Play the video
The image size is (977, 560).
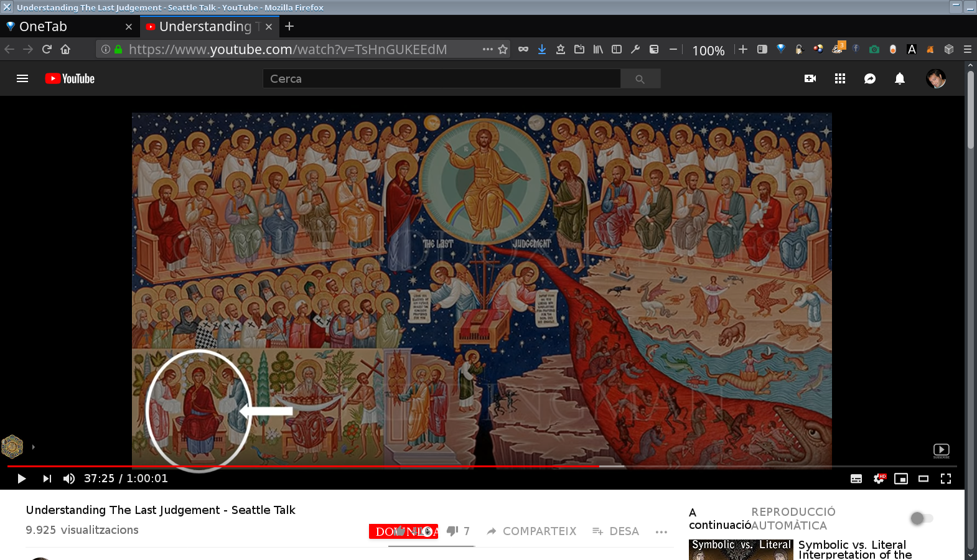[21, 478]
